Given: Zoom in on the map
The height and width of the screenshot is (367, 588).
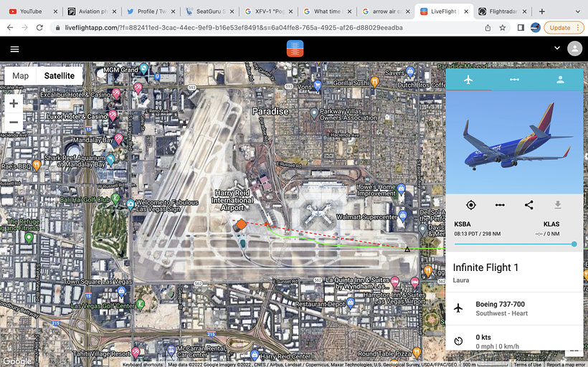Looking at the screenshot, I should coord(14,103).
